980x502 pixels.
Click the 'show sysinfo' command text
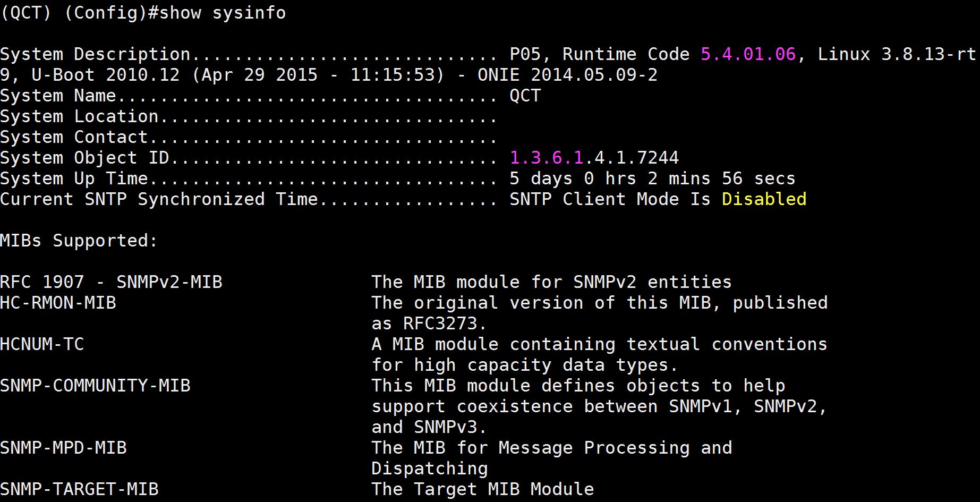pyautogui.click(x=222, y=13)
